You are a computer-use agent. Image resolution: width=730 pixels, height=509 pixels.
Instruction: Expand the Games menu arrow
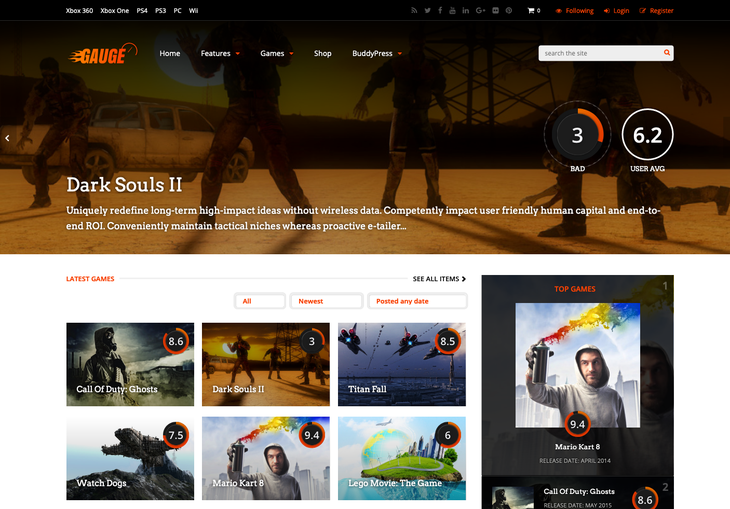[291, 54]
